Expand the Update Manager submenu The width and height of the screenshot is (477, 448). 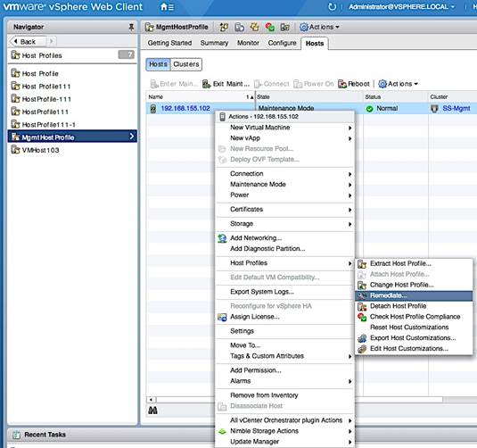click(350, 443)
